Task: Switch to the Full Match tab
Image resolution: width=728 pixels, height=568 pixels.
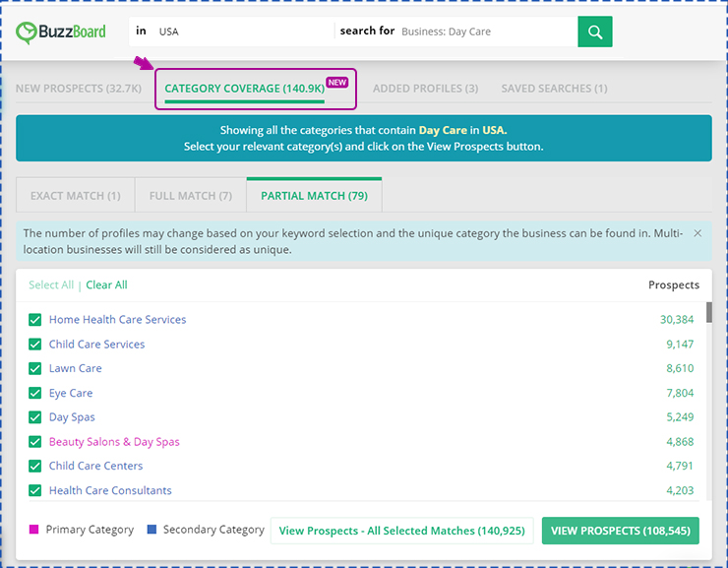Action: 190,196
